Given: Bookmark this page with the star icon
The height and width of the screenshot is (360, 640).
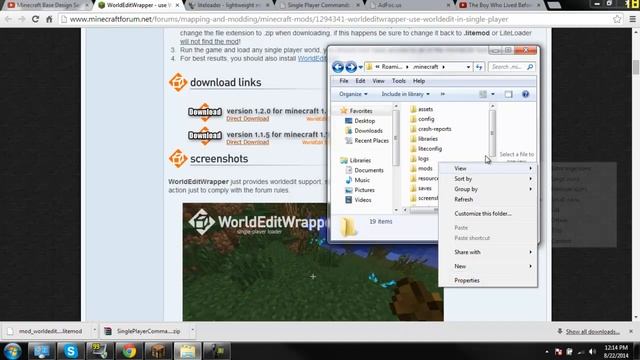Looking at the screenshot, I should [x=617, y=19].
